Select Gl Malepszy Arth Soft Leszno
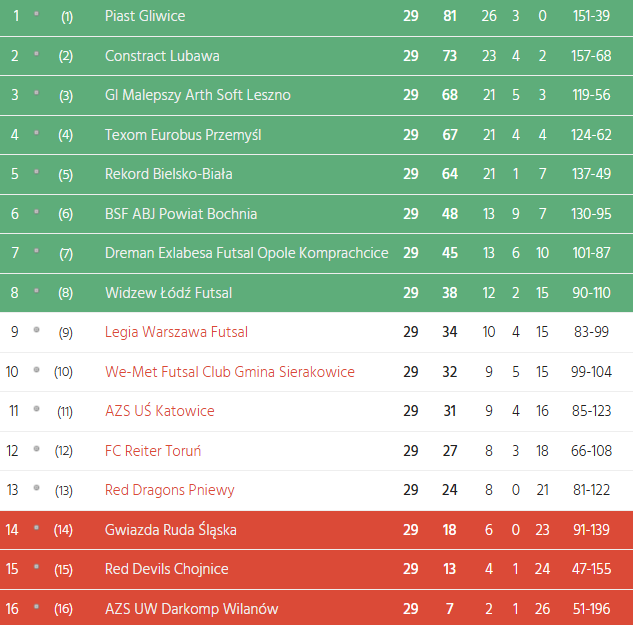 198,95
